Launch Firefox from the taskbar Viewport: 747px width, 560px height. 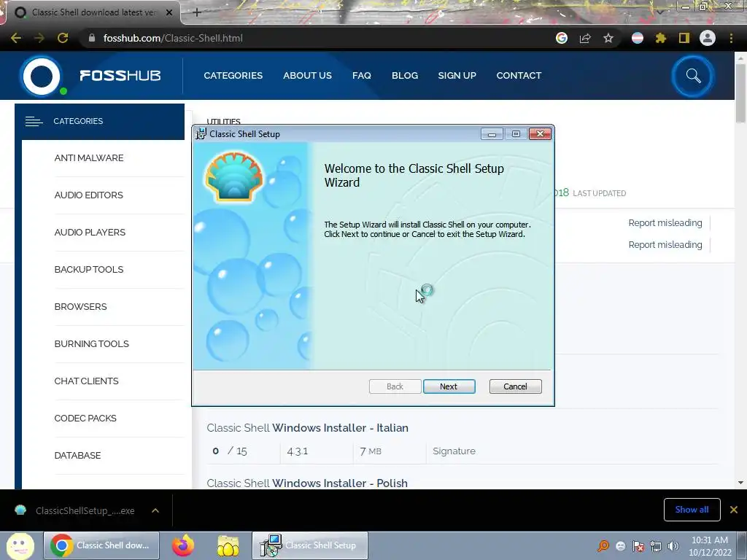(x=183, y=545)
